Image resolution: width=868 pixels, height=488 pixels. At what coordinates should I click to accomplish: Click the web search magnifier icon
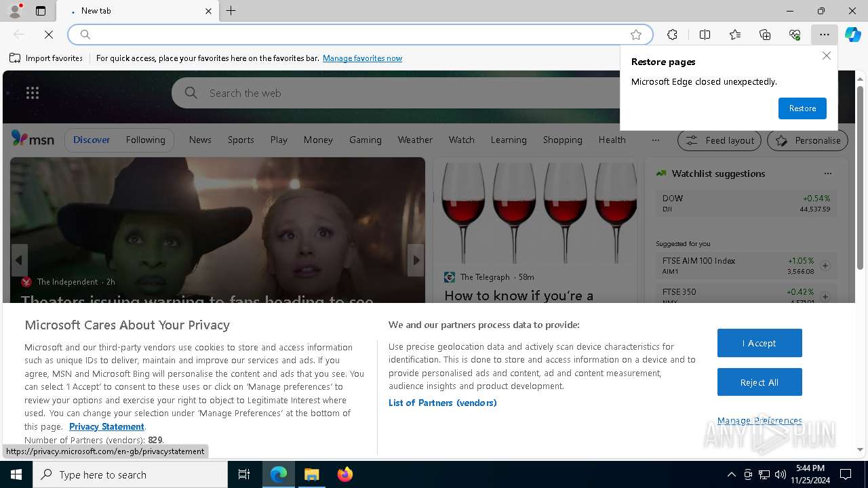[x=191, y=93]
